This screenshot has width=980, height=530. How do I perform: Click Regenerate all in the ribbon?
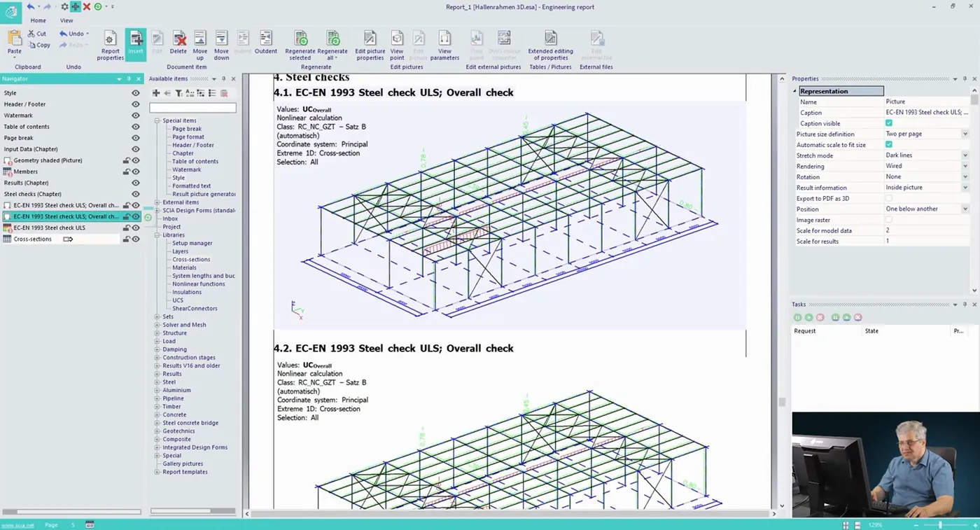[332, 45]
